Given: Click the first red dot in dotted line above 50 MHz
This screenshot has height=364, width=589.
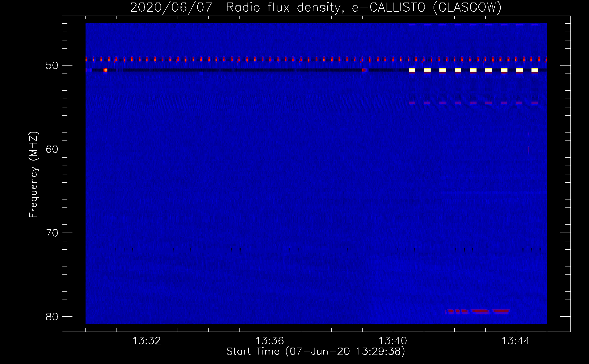Looking at the screenshot, I should pos(86,59).
